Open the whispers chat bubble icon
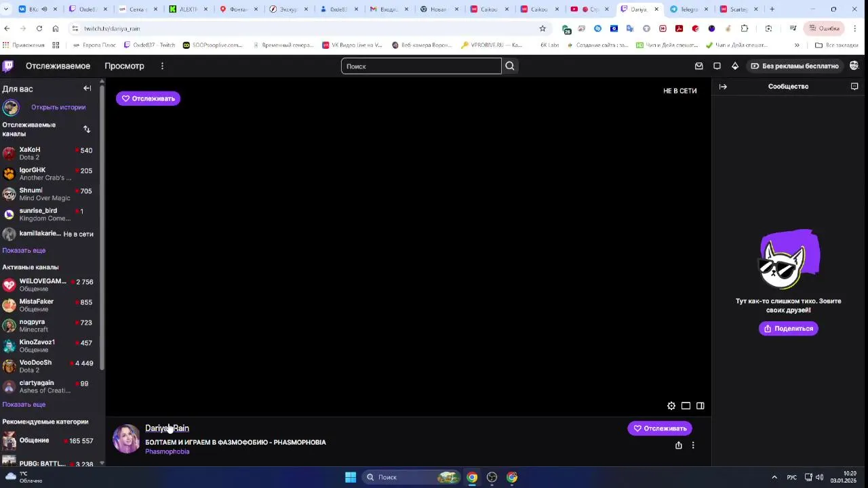Viewport: 868px width, 488px height. point(717,66)
